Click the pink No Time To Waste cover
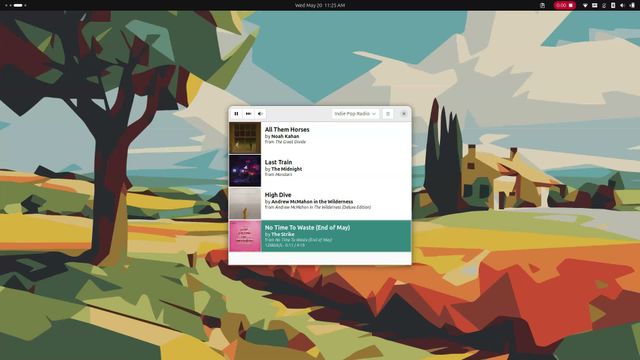The height and width of the screenshot is (360, 640). (x=245, y=236)
